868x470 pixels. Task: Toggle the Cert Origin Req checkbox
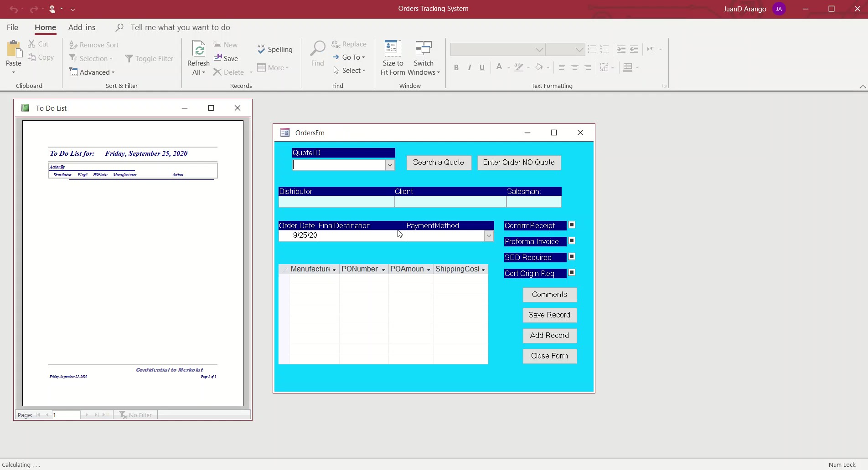click(572, 273)
